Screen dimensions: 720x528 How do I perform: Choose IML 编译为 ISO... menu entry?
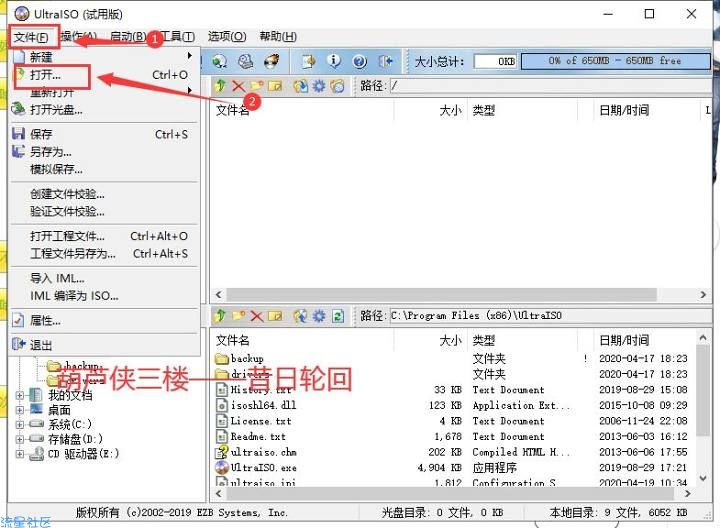pyautogui.click(x=105, y=296)
